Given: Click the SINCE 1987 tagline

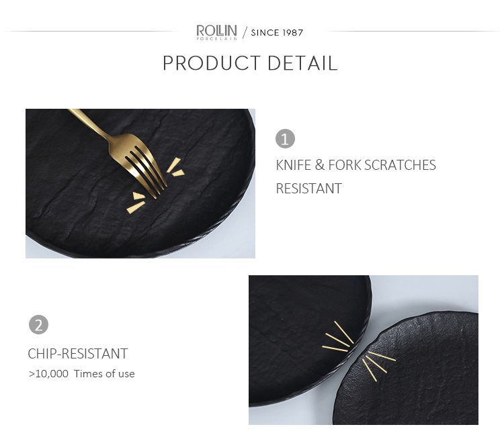Looking at the screenshot, I should 277,32.
